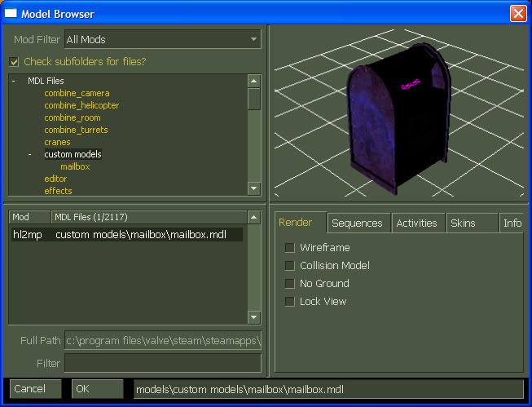Viewport: 532px width, 407px height.
Task: Enable Lock View checkbox
Action: click(x=290, y=302)
